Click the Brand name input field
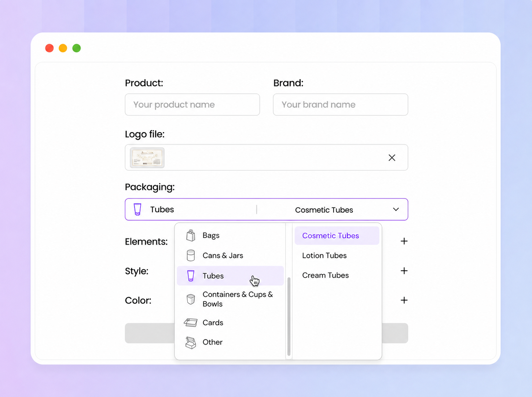 tap(341, 105)
